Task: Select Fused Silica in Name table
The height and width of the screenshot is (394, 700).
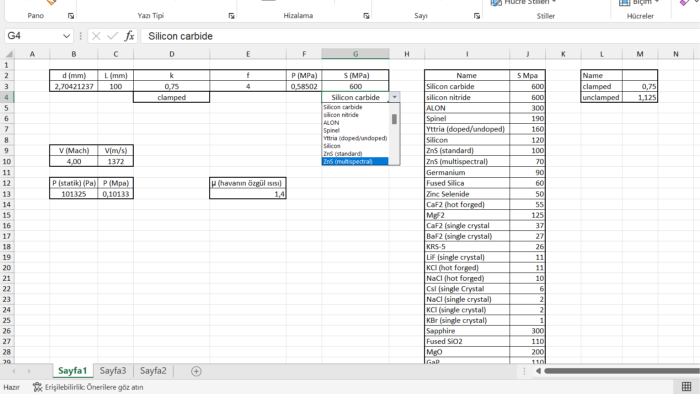Action: coord(467,183)
